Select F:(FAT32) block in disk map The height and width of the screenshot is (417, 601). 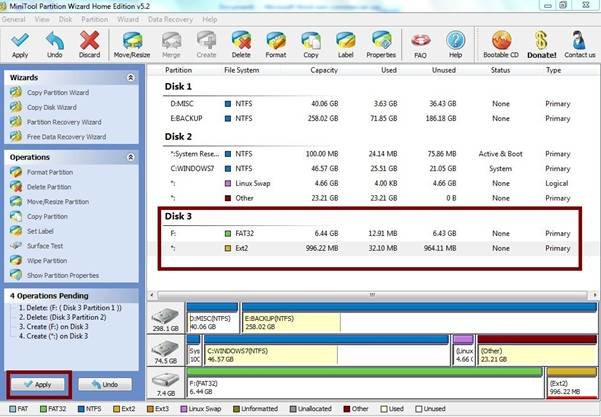[365, 383]
